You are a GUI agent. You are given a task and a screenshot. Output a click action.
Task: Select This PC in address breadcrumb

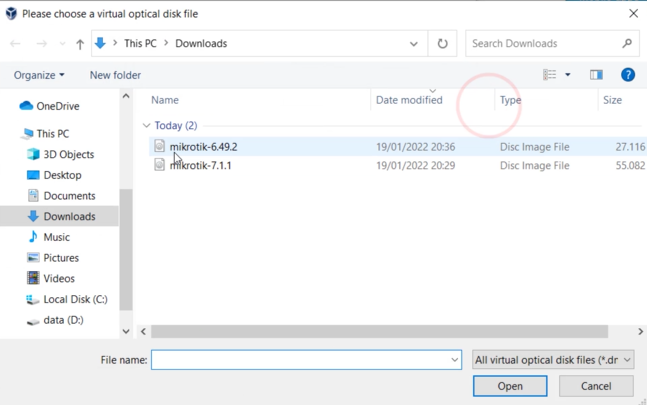(140, 43)
